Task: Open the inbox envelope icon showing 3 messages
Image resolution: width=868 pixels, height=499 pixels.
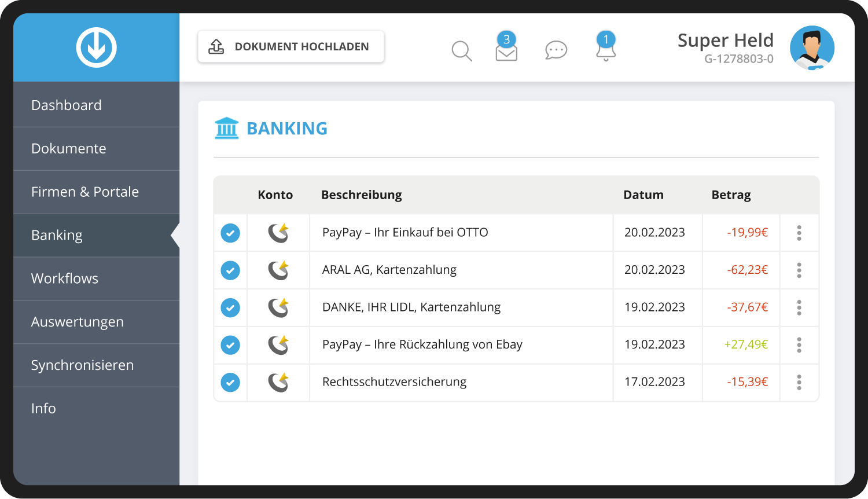Action: [506, 52]
